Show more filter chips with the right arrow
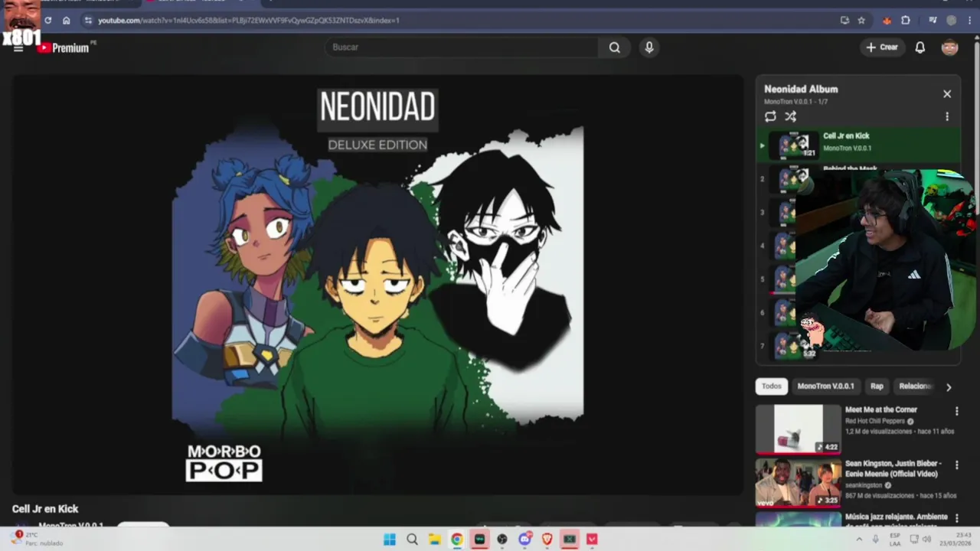This screenshot has height=551, width=980. click(x=949, y=387)
